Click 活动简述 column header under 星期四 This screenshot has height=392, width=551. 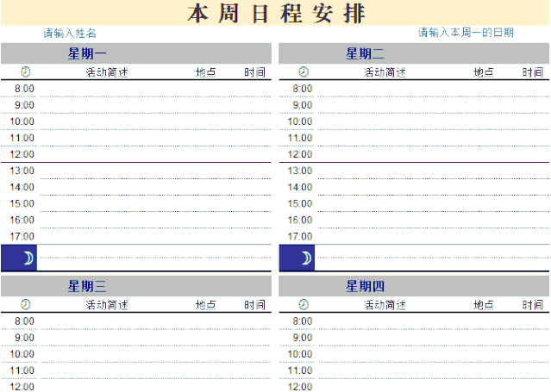pyautogui.click(x=385, y=305)
